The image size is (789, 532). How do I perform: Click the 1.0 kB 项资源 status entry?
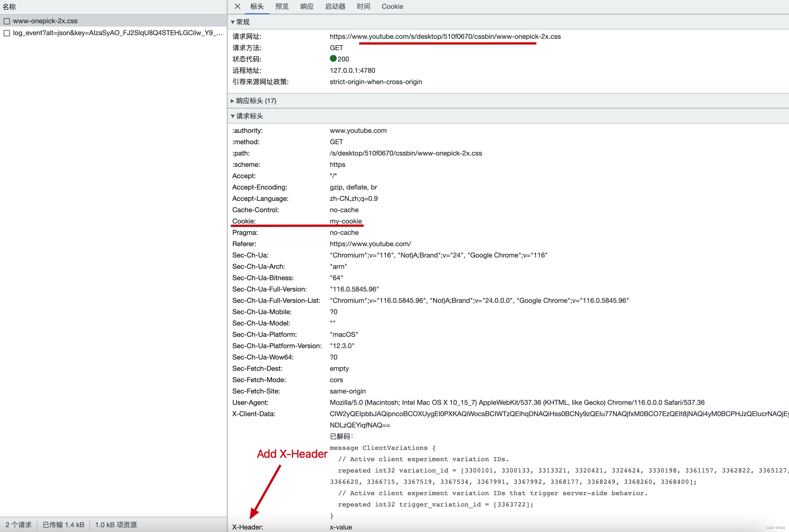point(116,525)
